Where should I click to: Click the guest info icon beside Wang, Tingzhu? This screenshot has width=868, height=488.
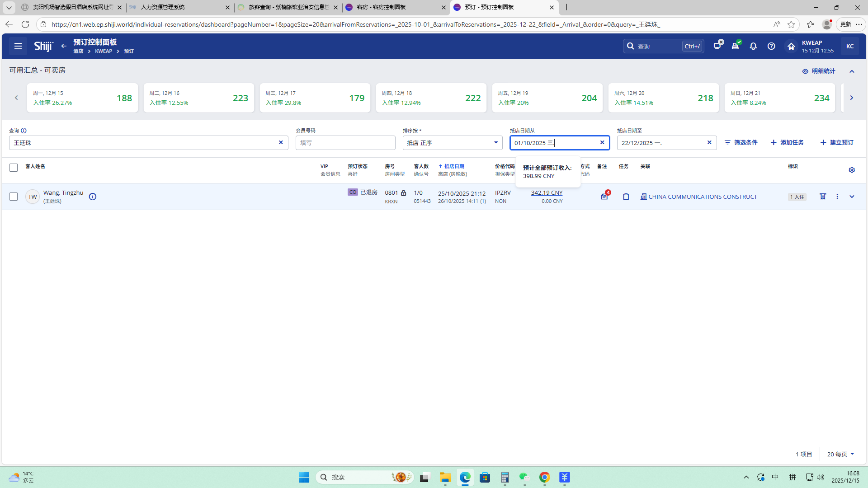(x=93, y=197)
